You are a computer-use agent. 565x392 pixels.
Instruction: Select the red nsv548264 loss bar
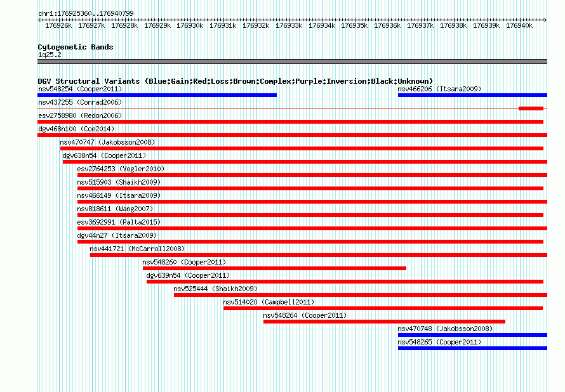[384, 322]
